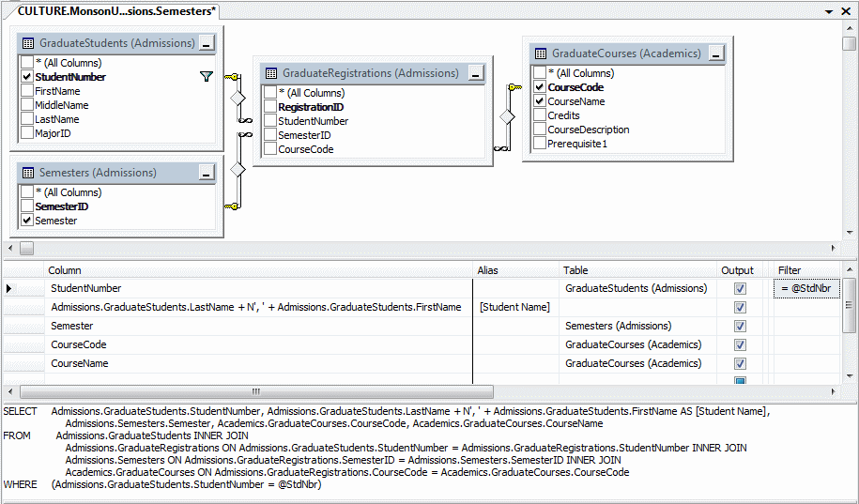The height and width of the screenshot is (504, 859).
Task: Select the CULTURE.MonsonU Semesters query tab
Action: (x=116, y=11)
